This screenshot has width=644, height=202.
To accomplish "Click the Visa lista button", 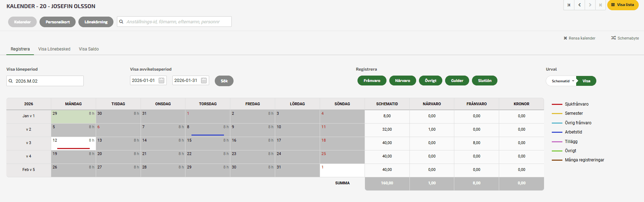I will [x=622, y=5].
